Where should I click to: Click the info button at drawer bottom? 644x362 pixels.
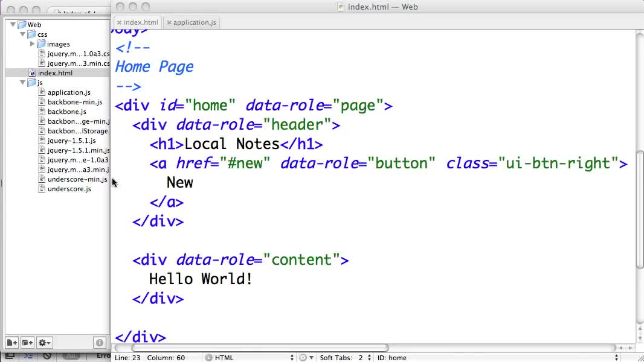pos(99,342)
